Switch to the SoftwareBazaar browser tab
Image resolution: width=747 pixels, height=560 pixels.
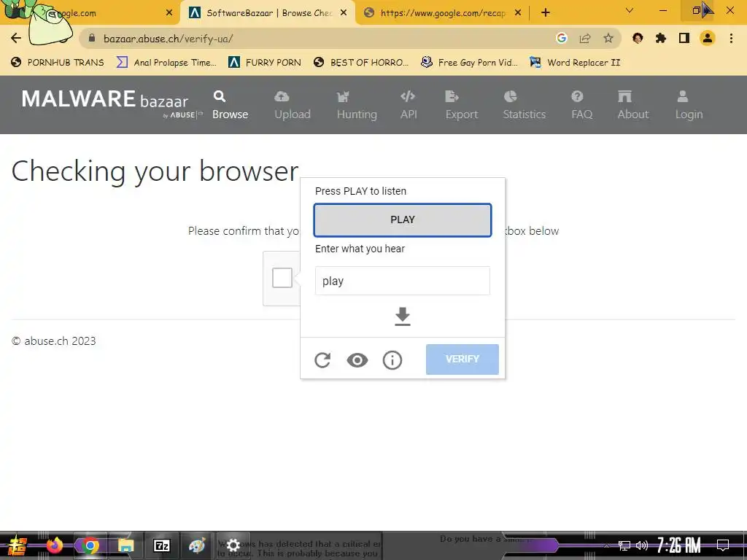tap(268, 13)
